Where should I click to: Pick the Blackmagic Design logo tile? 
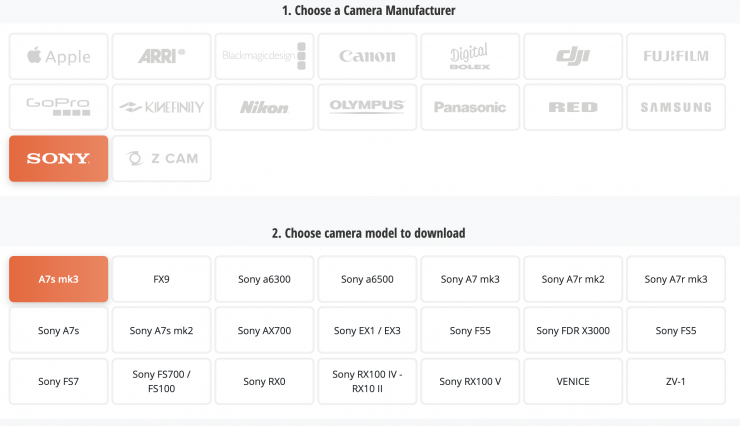(264, 57)
